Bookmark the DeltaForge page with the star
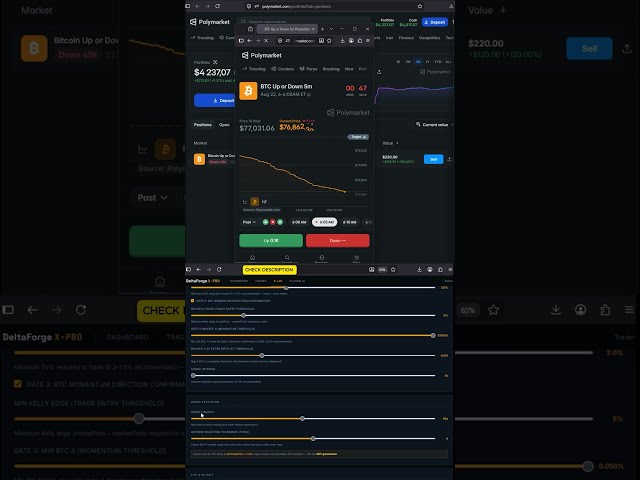The height and width of the screenshot is (480, 640). [393, 269]
